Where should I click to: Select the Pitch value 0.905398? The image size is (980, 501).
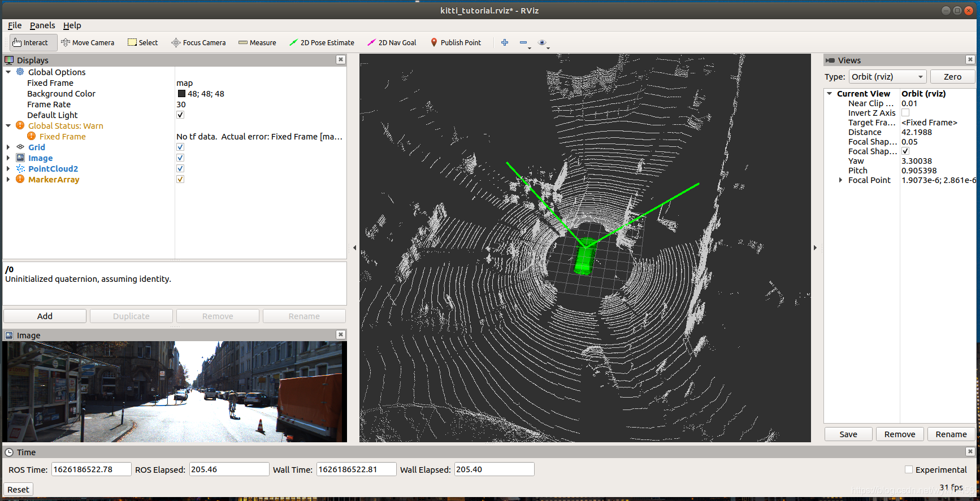click(919, 171)
